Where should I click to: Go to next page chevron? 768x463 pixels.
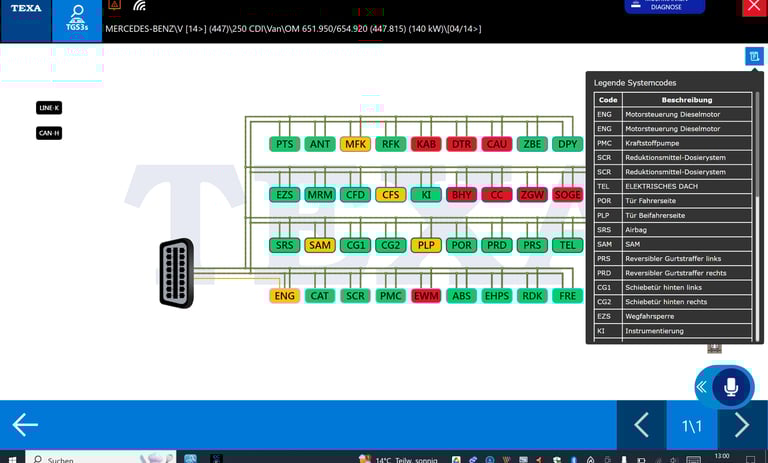pyautogui.click(x=742, y=425)
